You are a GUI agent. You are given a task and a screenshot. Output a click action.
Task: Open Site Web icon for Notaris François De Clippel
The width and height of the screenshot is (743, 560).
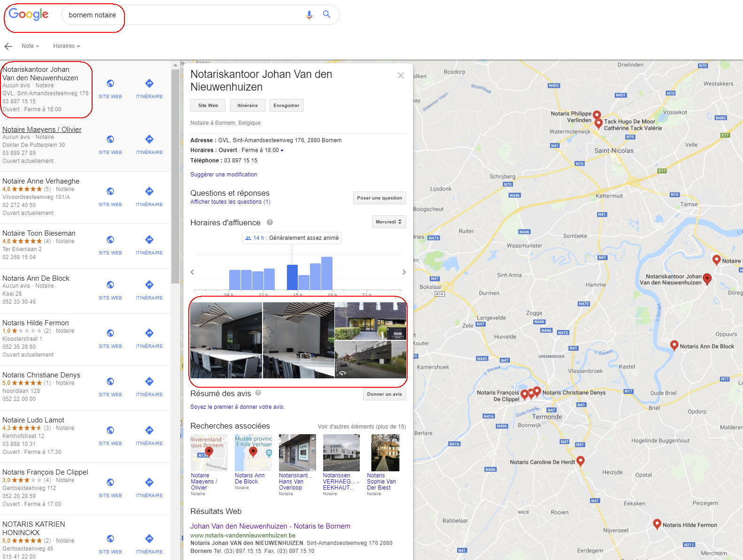click(110, 482)
